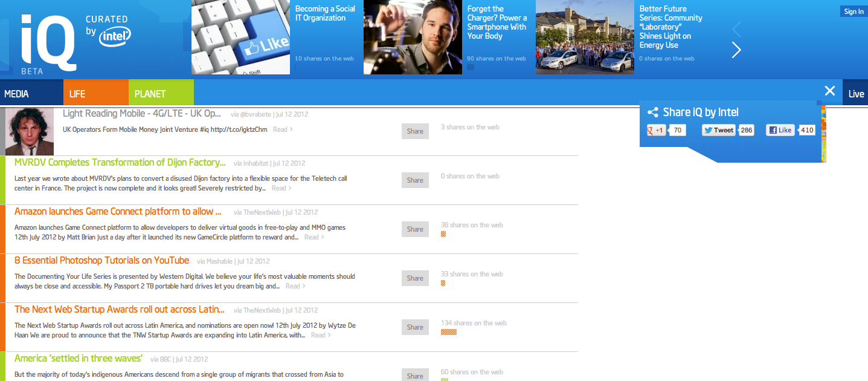Open 'The Next Web Startup Awards' headline
This screenshot has height=381, width=868.
tap(120, 309)
